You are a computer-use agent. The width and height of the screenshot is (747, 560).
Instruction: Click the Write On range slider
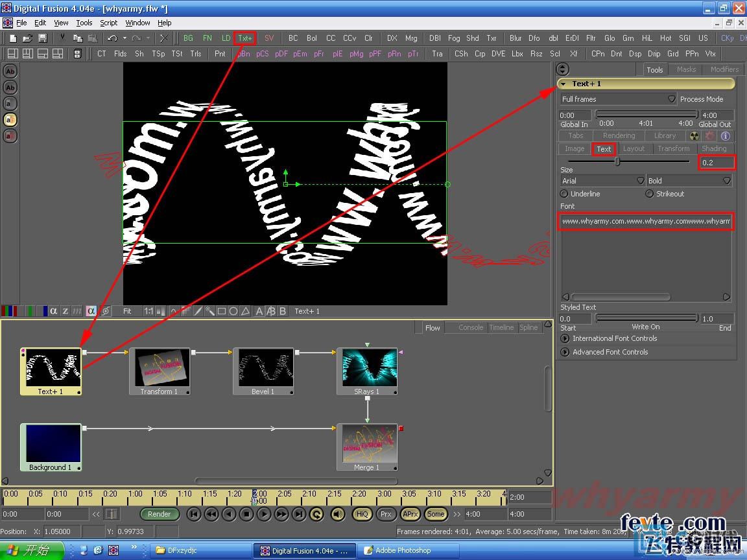pos(646,318)
